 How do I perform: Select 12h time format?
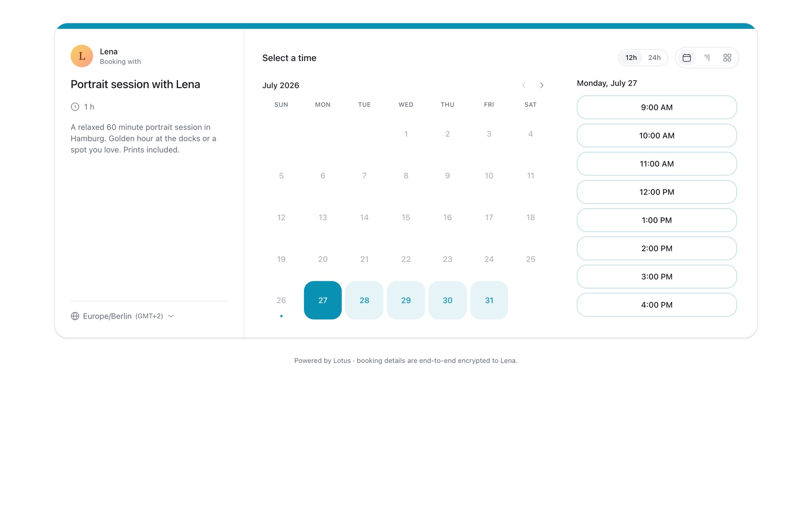coord(631,58)
